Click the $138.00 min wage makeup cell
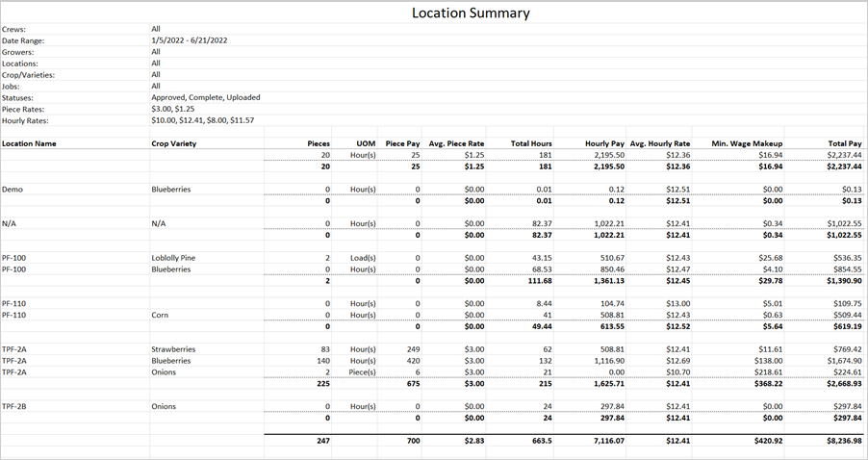Screen dimensions: 868x460 pyautogui.click(x=768, y=361)
